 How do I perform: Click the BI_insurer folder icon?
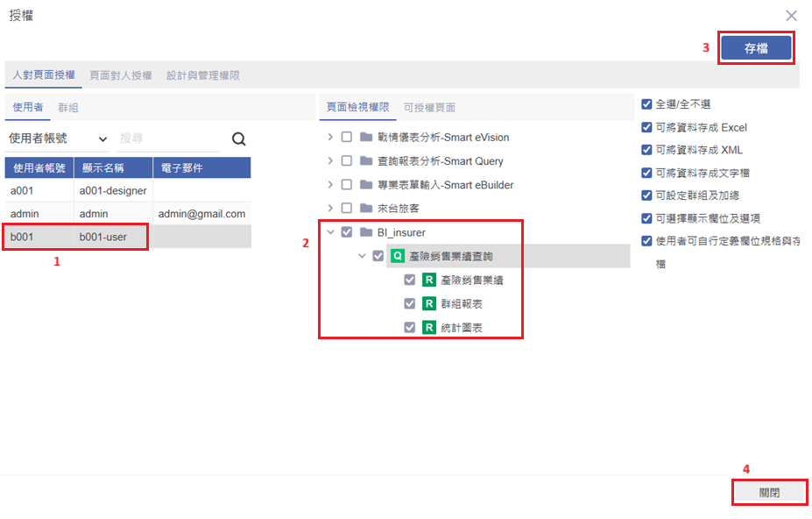coord(366,232)
